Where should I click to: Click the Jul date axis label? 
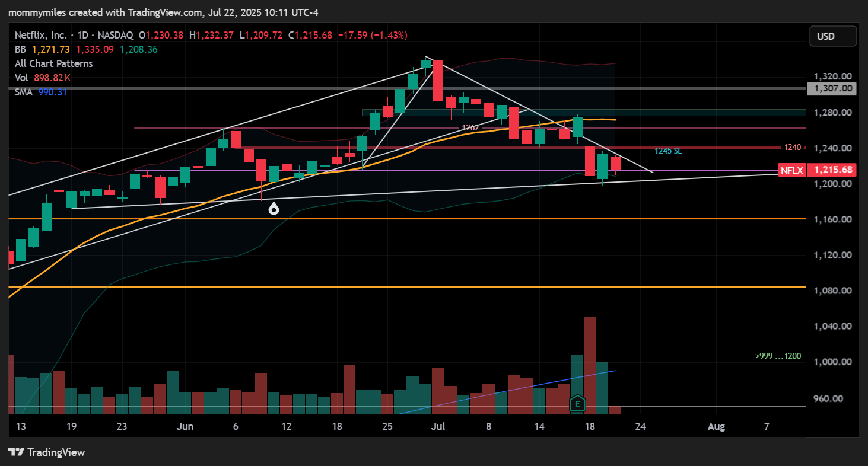coord(439,426)
